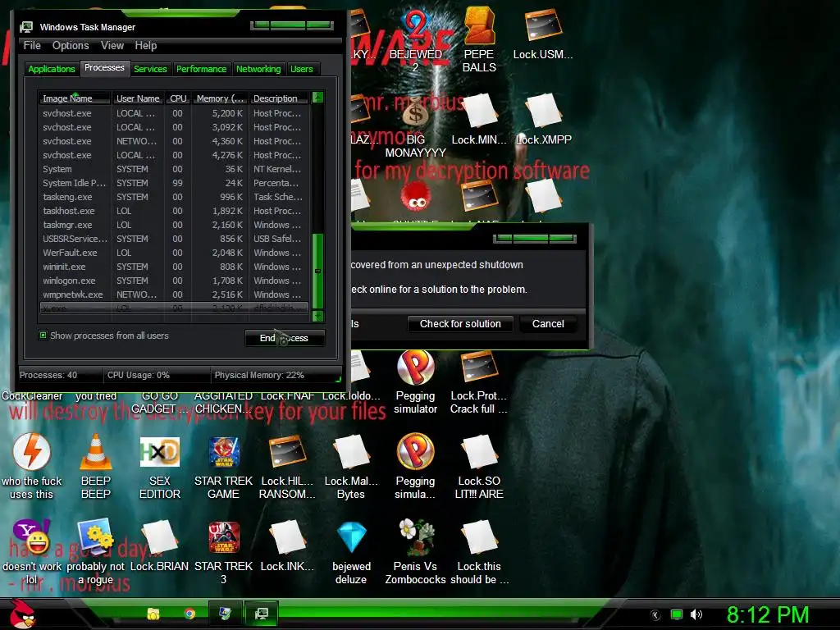The height and width of the screenshot is (630, 840).
Task: Sort processes by User Name column
Action: [138, 98]
